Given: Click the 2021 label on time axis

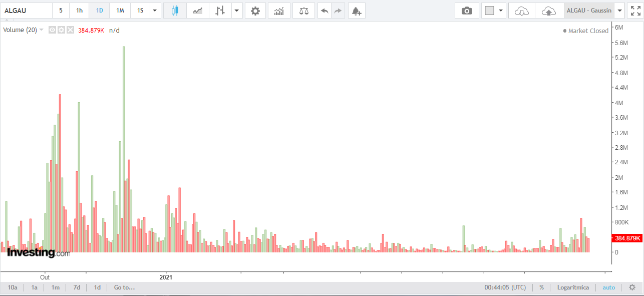Looking at the screenshot, I should pyautogui.click(x=166, y=276).
